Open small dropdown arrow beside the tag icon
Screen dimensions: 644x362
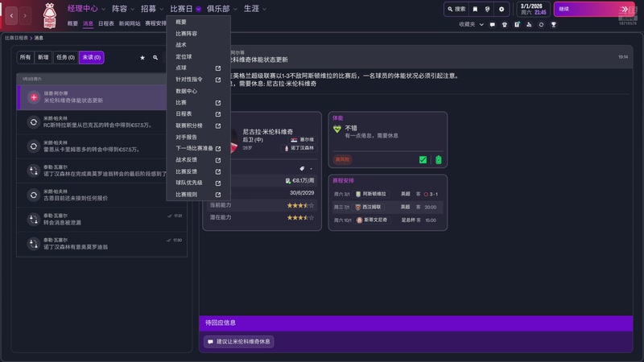tap(311, 169)
